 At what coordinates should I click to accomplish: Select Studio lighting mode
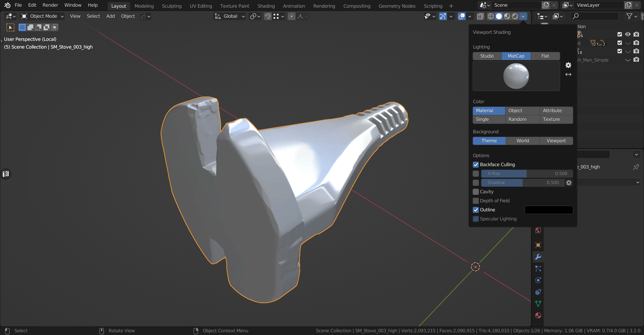point(487,56)
